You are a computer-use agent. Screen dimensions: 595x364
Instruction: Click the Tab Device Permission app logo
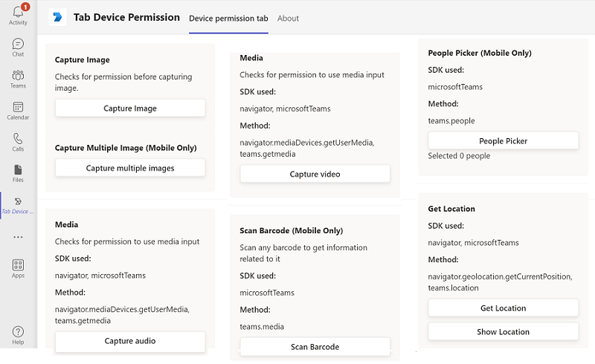click(x=57, y=17)
